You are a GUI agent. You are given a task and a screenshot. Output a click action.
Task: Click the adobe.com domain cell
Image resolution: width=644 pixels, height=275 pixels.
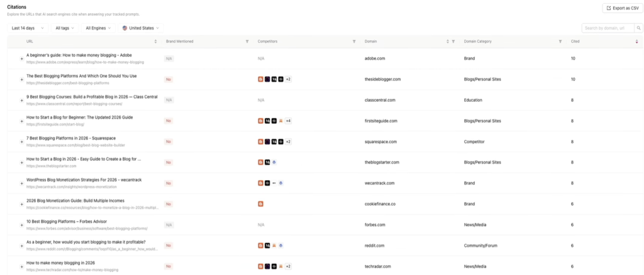coord(375,58)
